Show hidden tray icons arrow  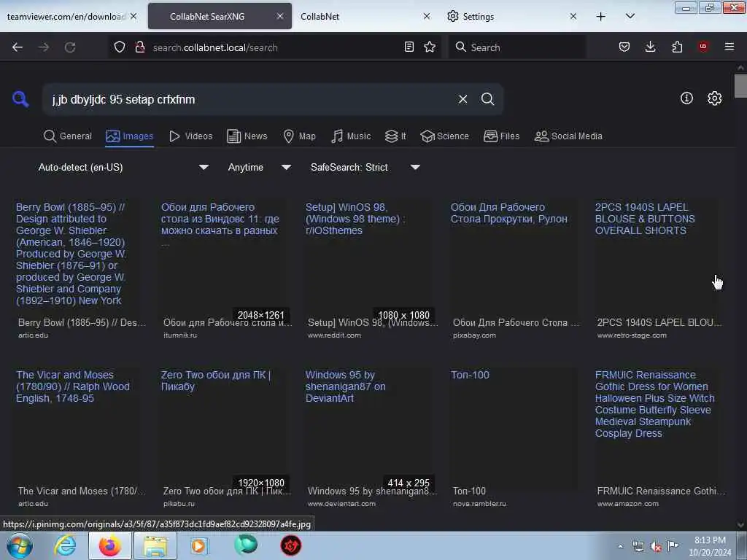(x=620, y=546)
